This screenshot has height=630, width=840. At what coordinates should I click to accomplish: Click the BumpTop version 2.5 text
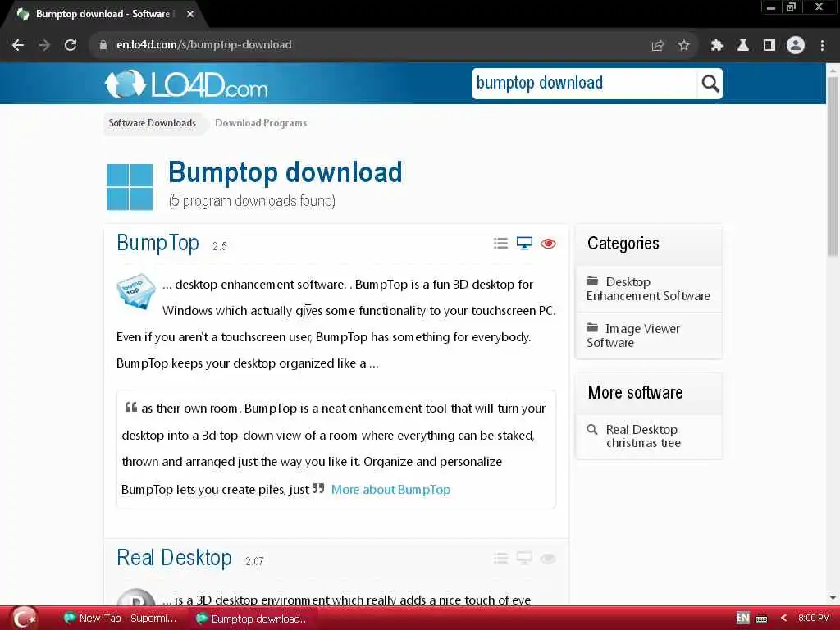(219, 246)
